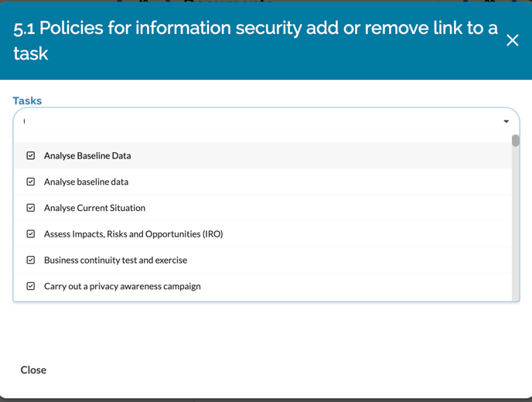Image resolution: width=532 pixels, height=402 pixels.
Task: Toggle the Business continuity test and exercise checkbox
Action: (x=31, y=260)
